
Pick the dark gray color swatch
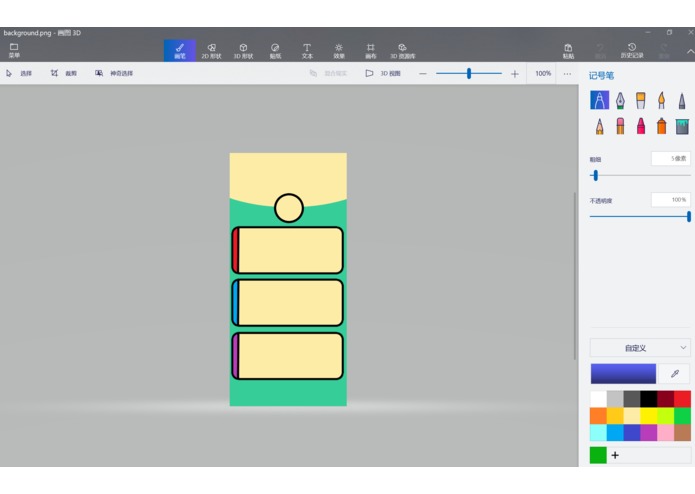[x=632, y=399]
